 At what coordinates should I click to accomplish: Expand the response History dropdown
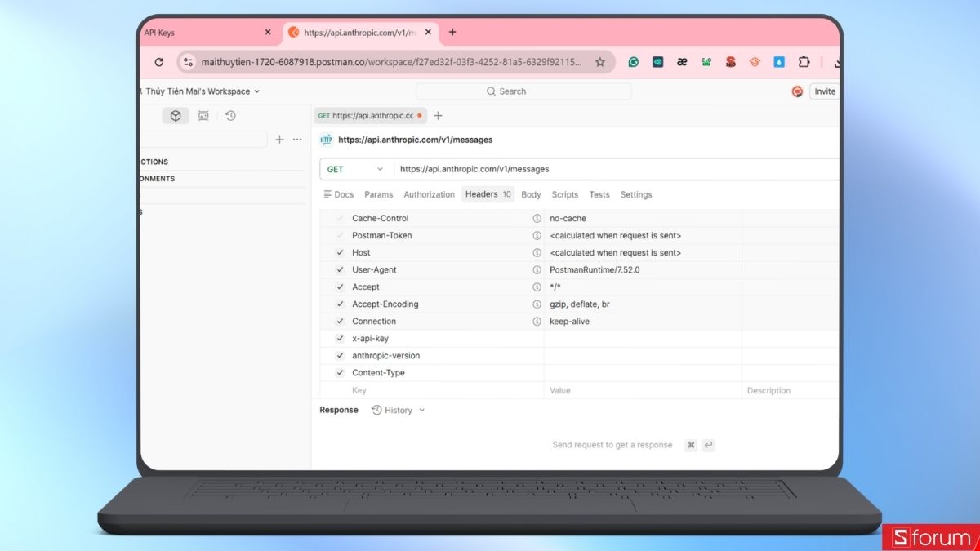coord(399,410)
